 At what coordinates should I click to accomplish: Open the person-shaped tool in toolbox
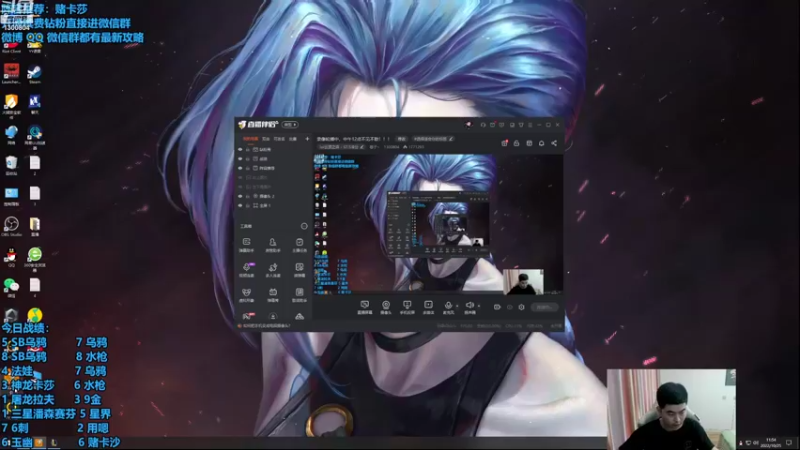pos(273,244)
